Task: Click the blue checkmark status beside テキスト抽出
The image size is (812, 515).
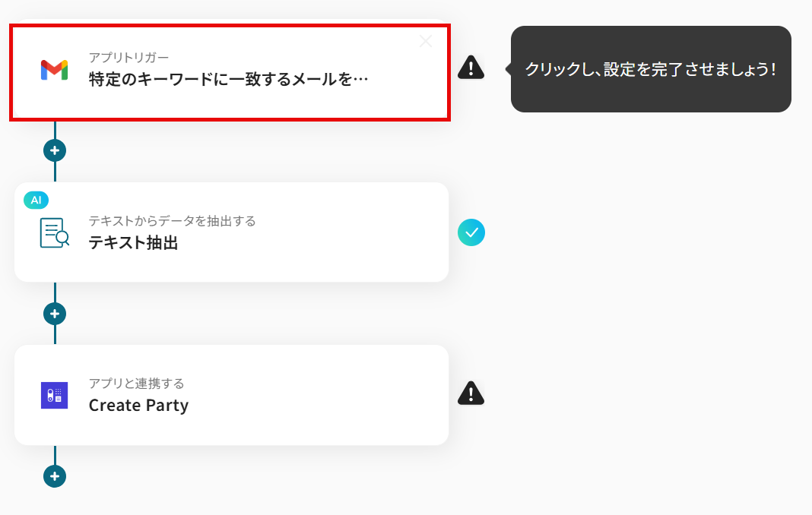Action: pyautogui.click(x=471, y=232)
